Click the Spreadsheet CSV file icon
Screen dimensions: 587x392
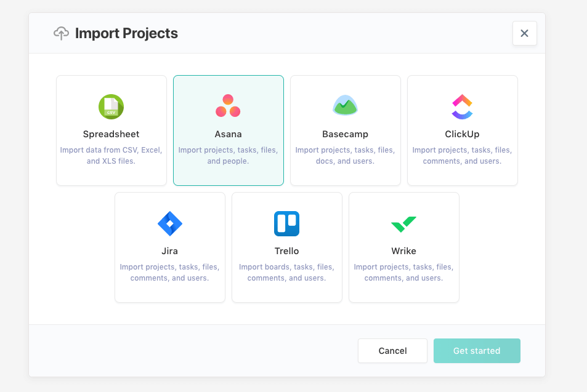click(111, 106)
